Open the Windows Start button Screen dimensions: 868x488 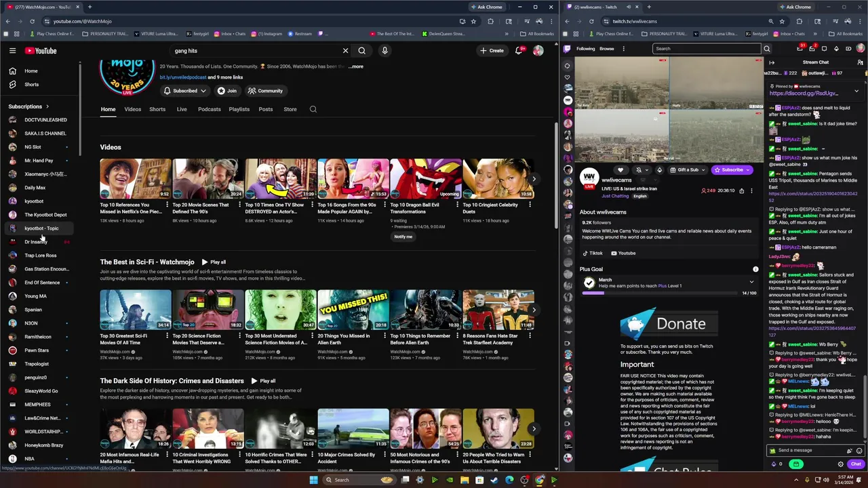[x=313, y=480]
